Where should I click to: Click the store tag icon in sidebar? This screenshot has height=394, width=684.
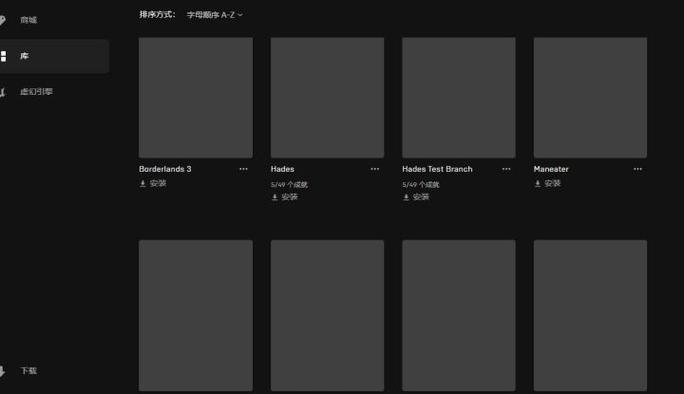click(x=2, y=20)
